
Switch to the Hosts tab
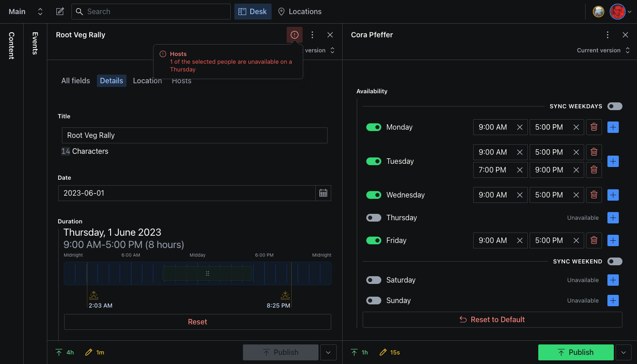(x=182, y=81)
